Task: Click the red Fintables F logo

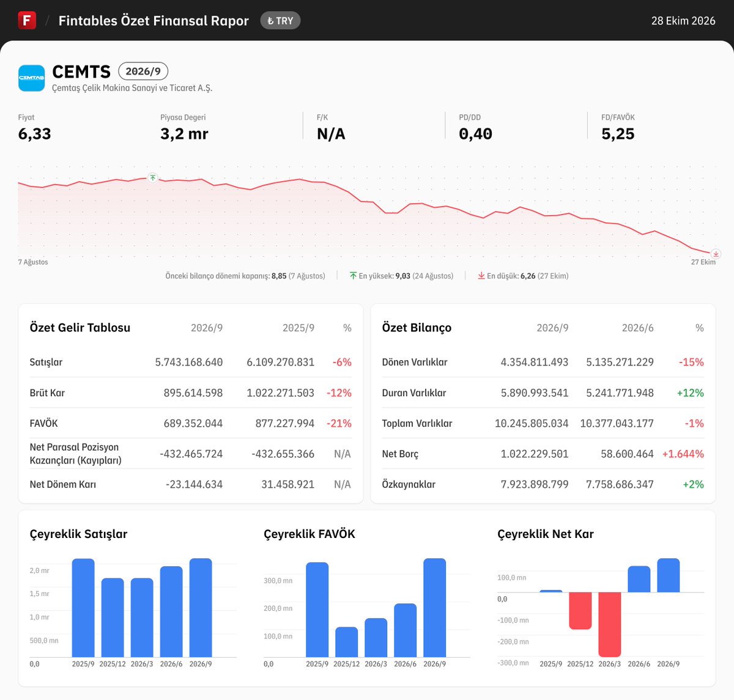Action: pyautogui.click(x=27, y=20)
